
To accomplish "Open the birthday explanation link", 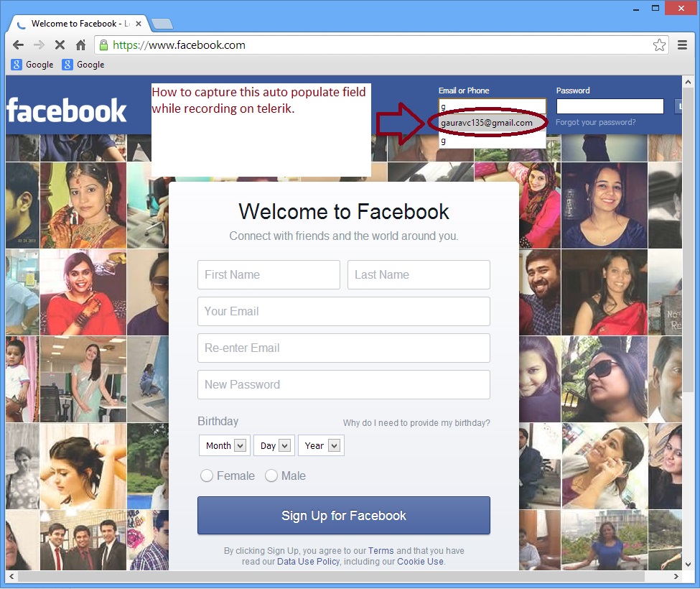I will click(x=416, y=423).
